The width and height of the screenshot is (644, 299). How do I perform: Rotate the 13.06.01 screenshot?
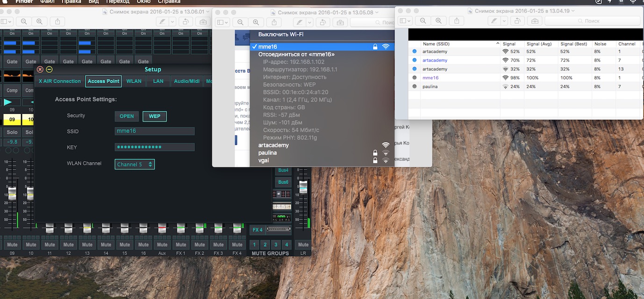point(186,21)
